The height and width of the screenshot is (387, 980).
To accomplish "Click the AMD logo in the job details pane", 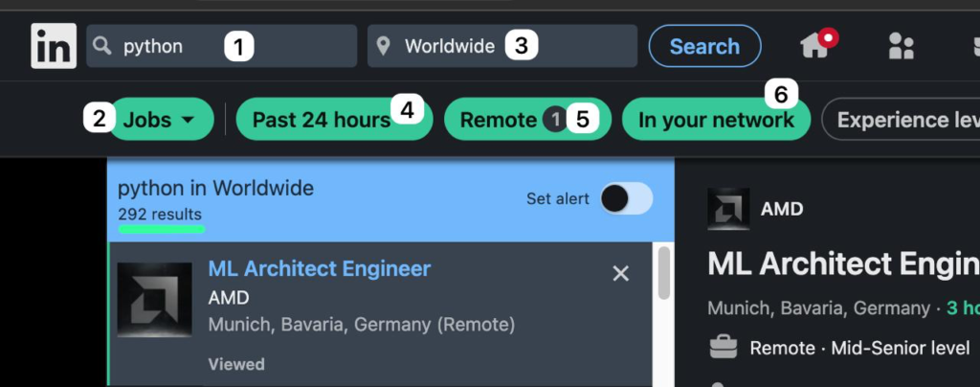I will [728, 209].
